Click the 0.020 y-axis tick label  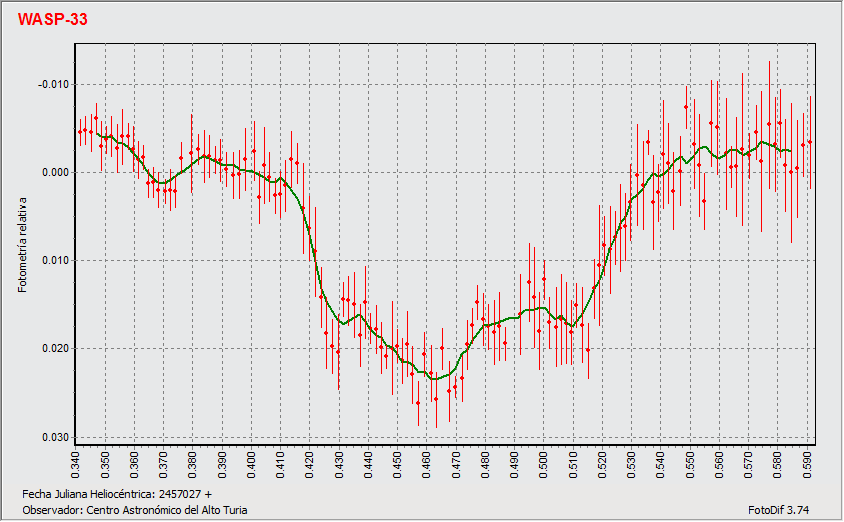[56, 349]
